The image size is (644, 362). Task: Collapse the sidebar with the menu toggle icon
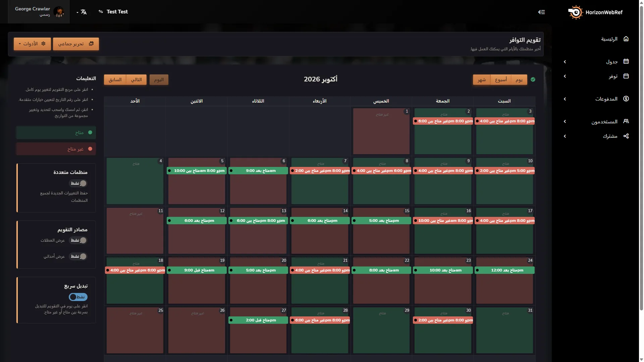tap(541, 12)
